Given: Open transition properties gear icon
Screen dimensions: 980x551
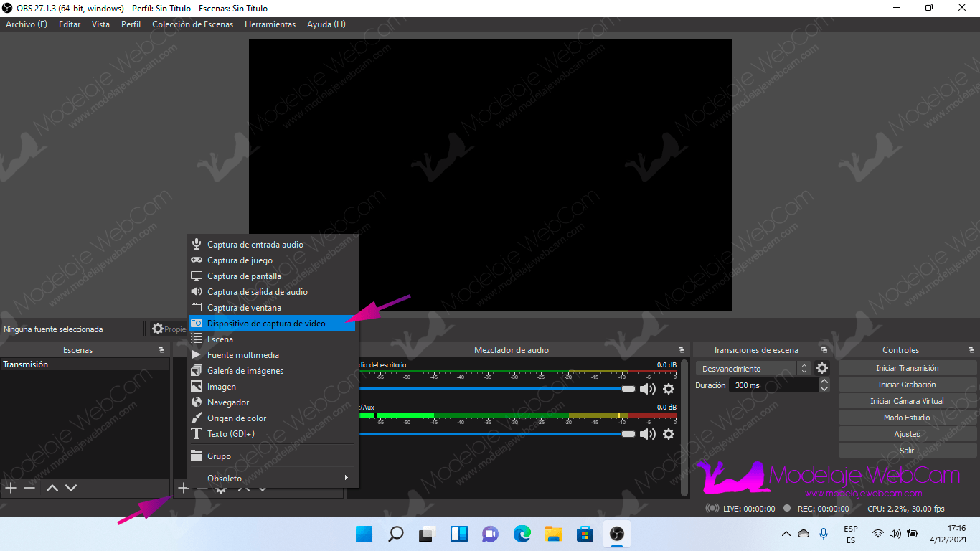Looking at the screenshot, I should pyautogui.click(x=822, y=368).
